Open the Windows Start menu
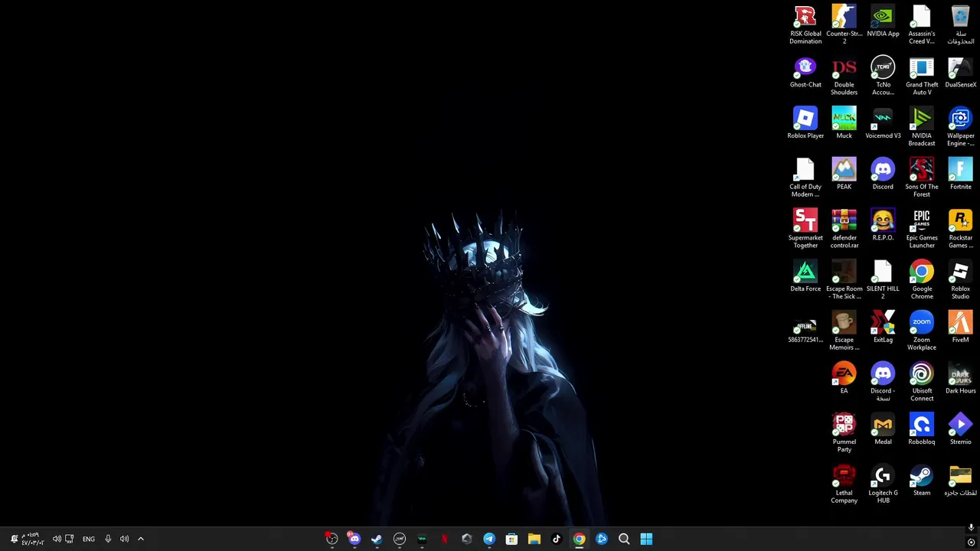980x551 pixels. click(x=646, y=539)
